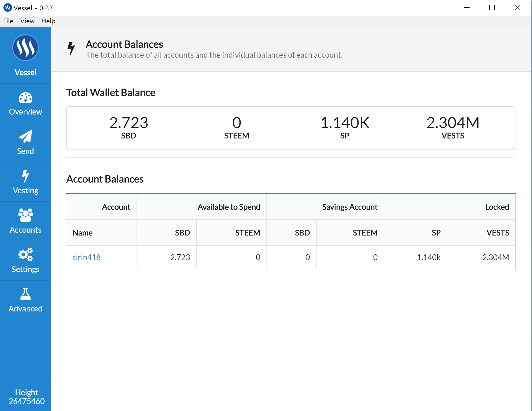Open the Overview dashboard icon
The image size is (532, 411).
tap(26, 98)
